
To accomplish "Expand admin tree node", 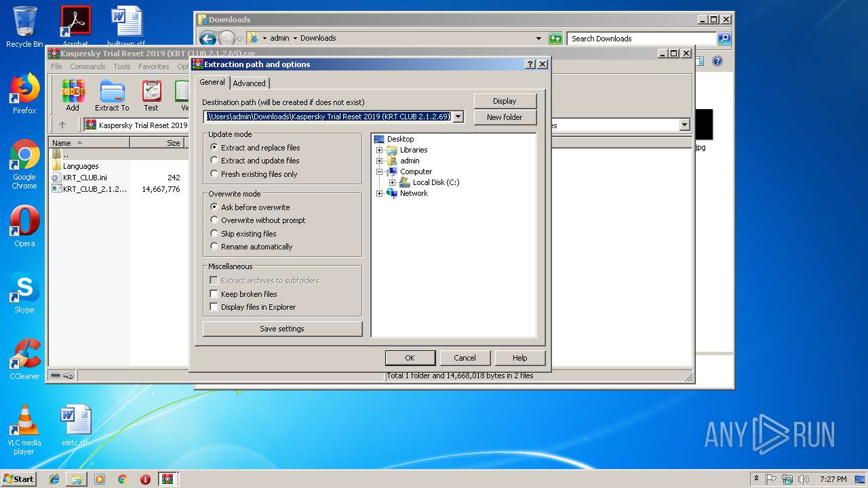I will click(380, 161).
